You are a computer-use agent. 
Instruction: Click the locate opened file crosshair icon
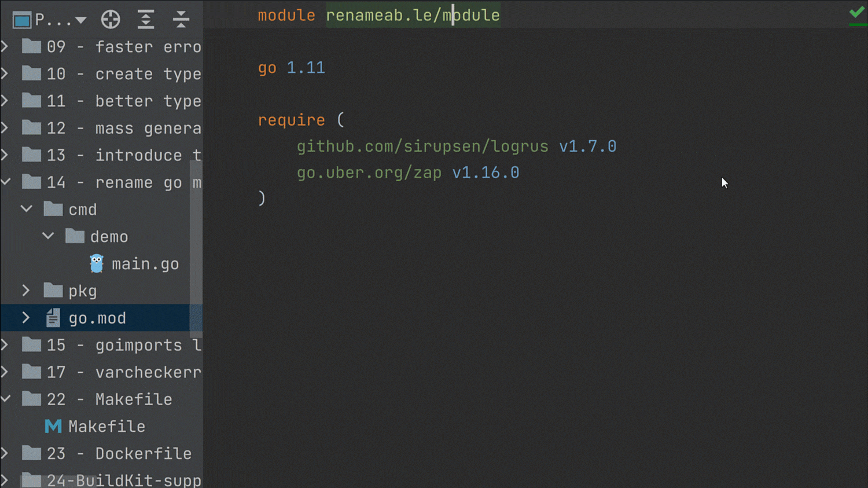point(111,19)
